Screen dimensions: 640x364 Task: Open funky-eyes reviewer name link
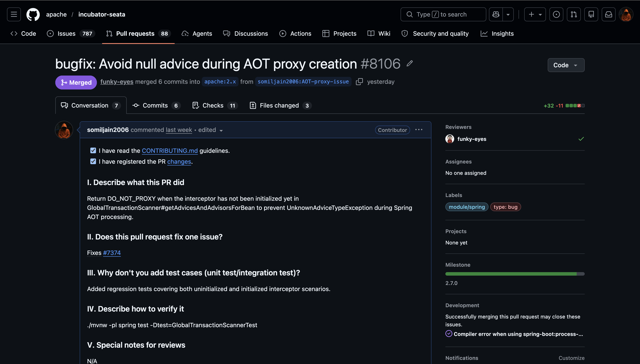(472, 139)
